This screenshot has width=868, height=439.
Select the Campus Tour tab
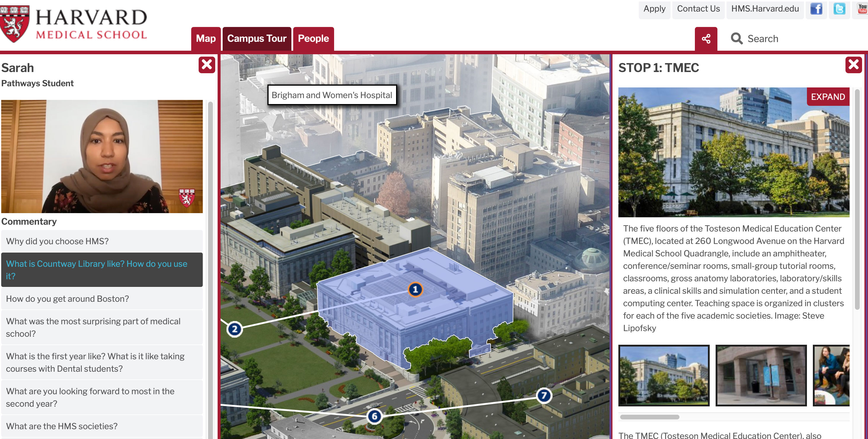pos(256,38)
